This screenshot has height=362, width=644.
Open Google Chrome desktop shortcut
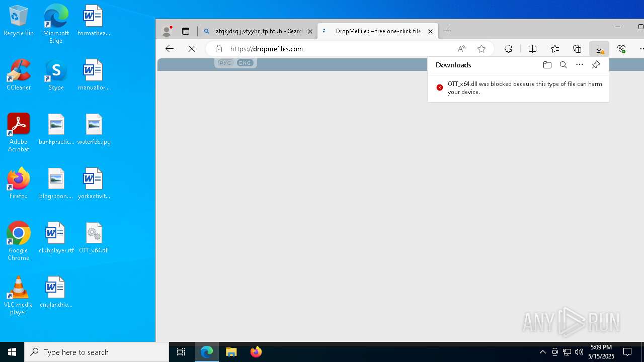point(19,241)
